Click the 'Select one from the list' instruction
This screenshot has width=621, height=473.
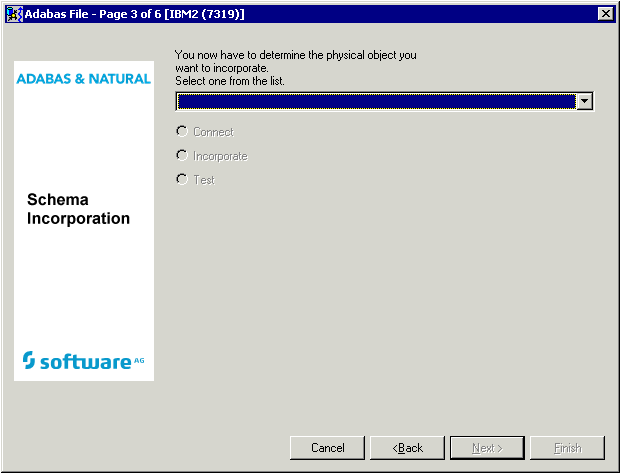[230, 80]
